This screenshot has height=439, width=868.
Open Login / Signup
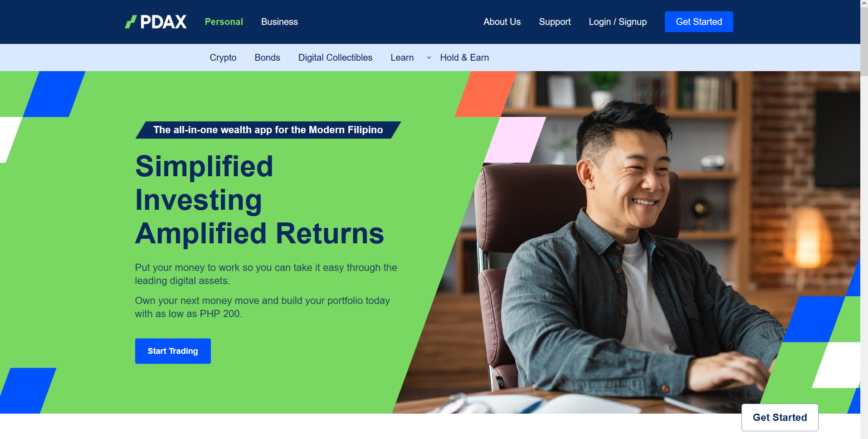[618, 22]
